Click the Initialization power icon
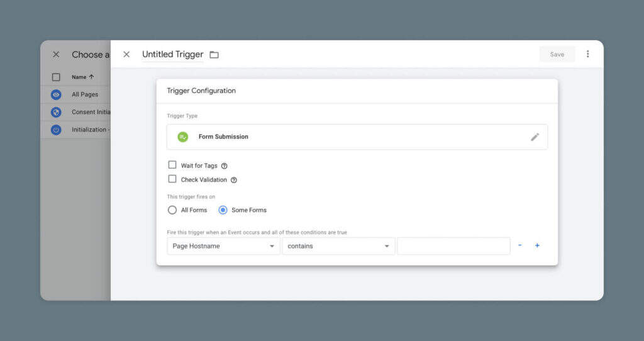 click(56, 130)
